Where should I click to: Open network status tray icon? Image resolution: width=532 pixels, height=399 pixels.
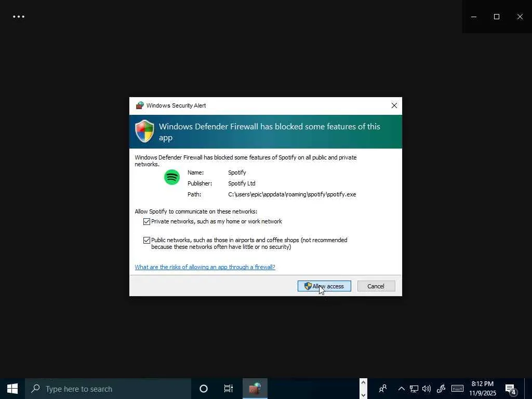[414, 389]
